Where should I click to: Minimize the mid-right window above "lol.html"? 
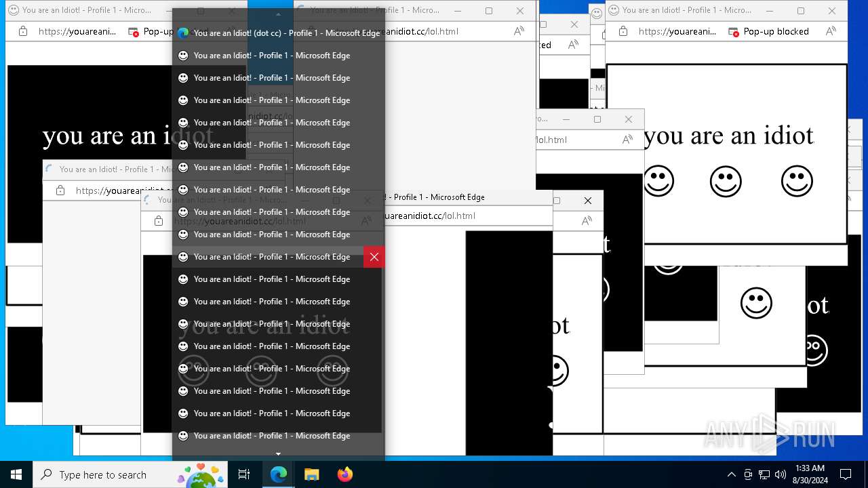click(566, 119)
